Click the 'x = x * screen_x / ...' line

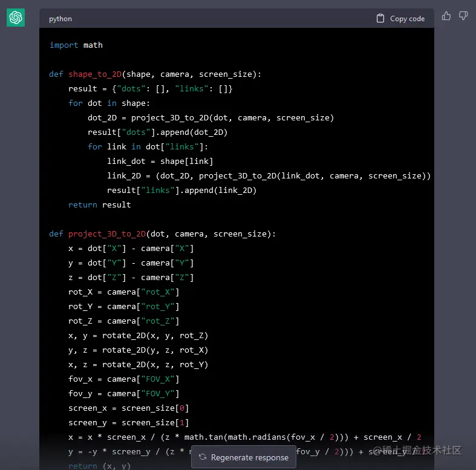pos(245,437)
